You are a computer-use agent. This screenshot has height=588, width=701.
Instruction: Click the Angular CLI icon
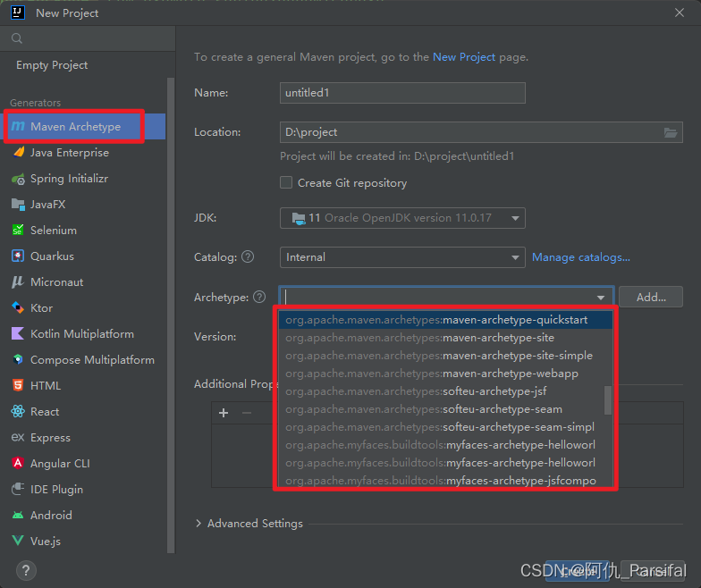(x=18, y=463)
